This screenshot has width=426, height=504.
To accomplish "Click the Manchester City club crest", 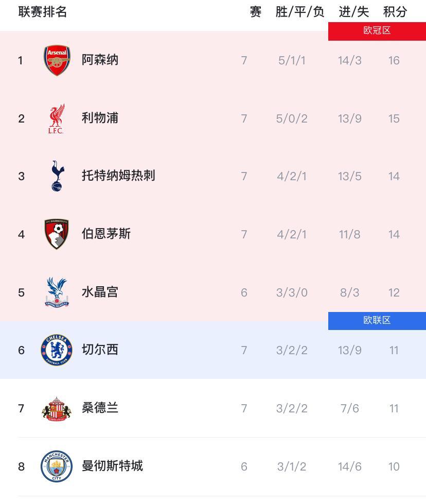I will [x=57, y=466].
